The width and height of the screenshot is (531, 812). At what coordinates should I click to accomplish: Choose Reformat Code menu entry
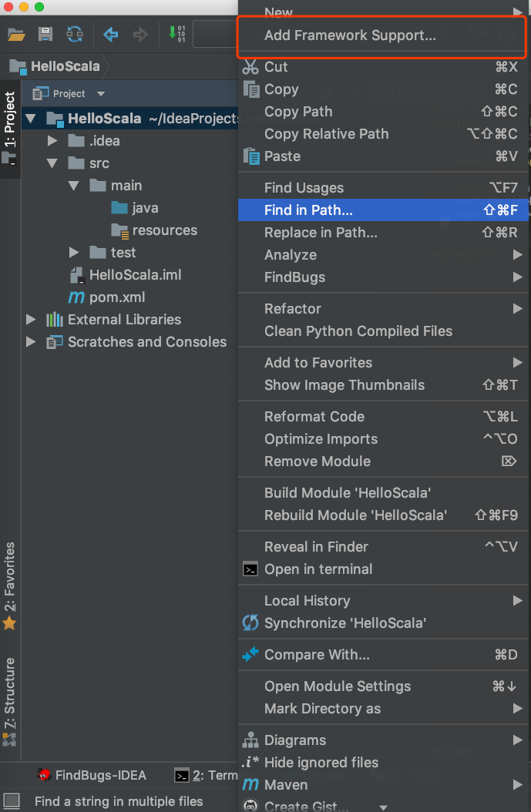pos(383,416)
